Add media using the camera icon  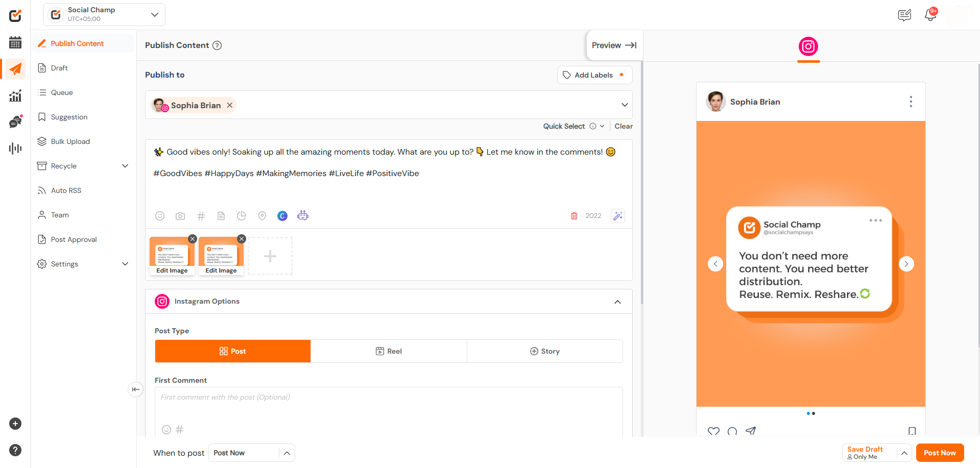tap(180, 216)
